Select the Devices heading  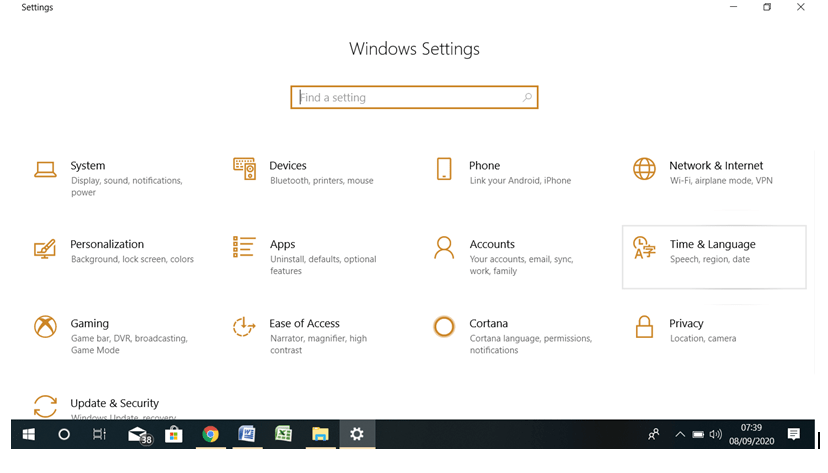288,165
